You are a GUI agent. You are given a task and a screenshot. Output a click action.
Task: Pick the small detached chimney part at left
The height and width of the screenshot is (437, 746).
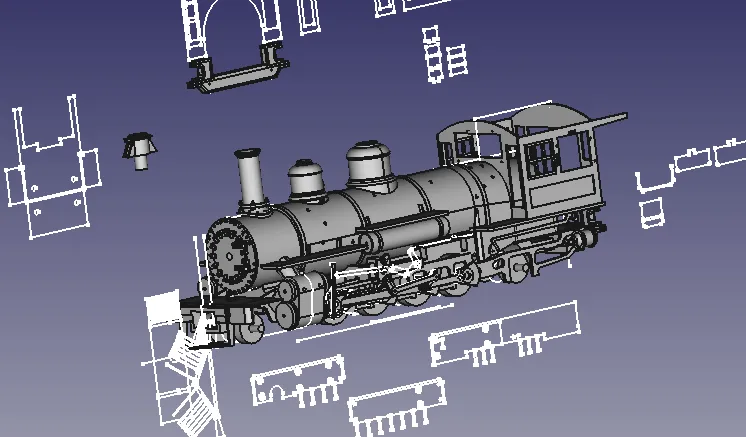[139, 151]
